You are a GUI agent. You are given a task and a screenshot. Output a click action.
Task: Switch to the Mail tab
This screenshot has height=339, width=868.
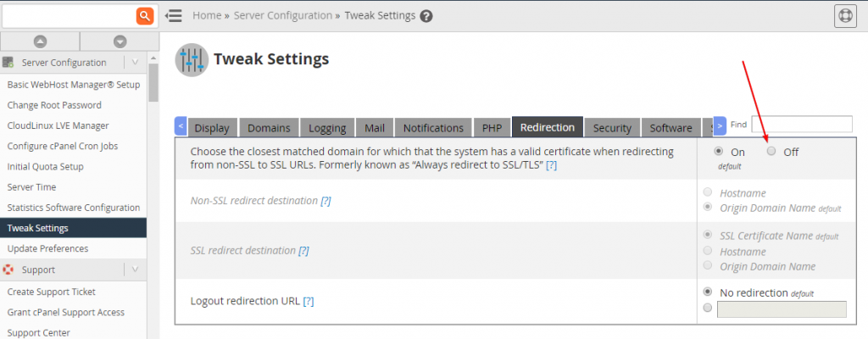[x=375, y=127]
